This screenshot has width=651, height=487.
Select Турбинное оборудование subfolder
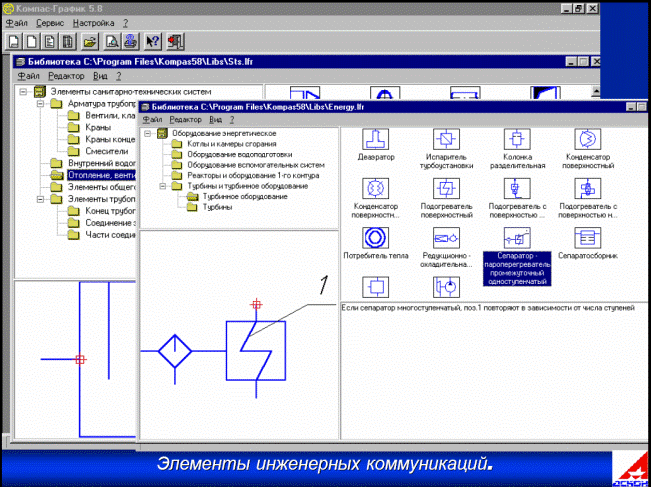click(x=245, y=196)
